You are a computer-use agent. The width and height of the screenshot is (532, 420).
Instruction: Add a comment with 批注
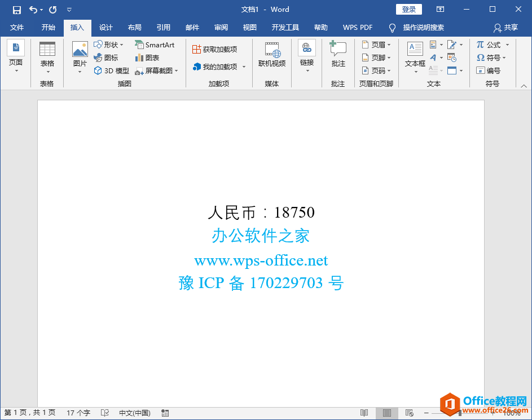(x=338, y=54)
